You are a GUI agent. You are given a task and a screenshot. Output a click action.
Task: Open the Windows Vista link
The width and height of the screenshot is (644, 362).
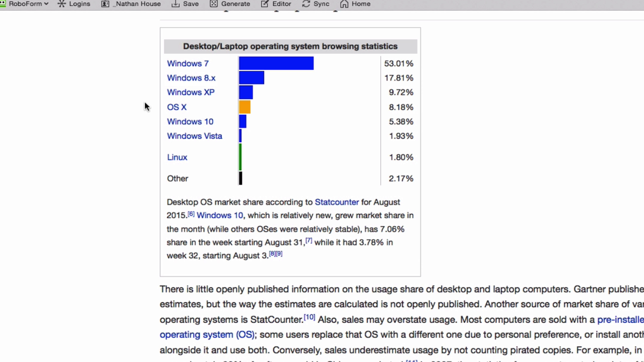click(x=195, y=136)
